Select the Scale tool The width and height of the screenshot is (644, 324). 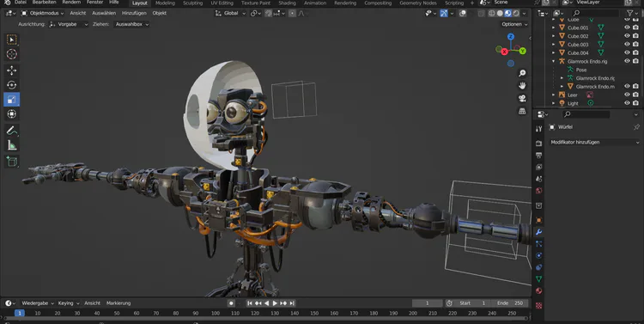pos(11,100)
